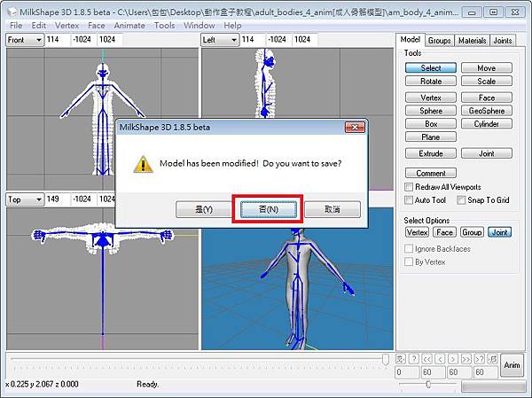Click 否(N) to discard changes

(269, 209)
